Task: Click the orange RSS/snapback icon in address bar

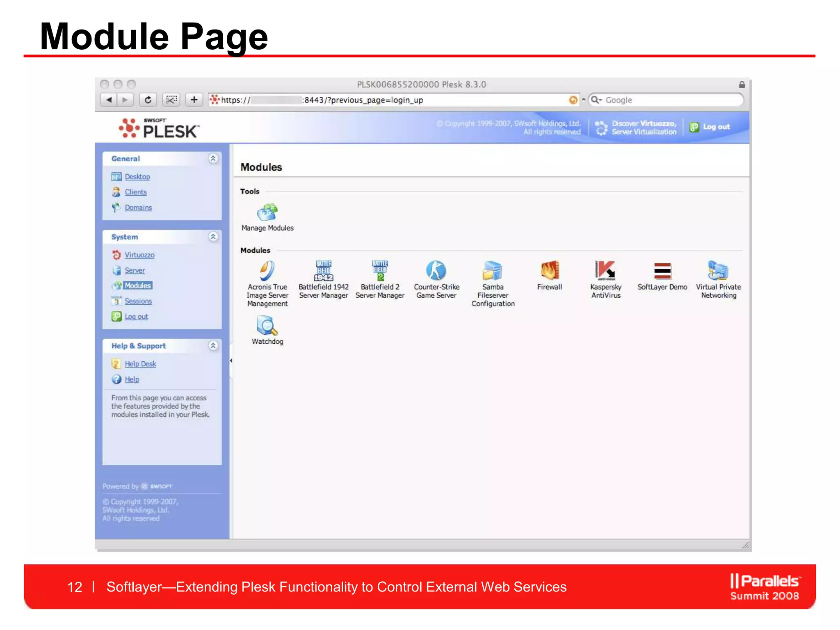Action: [x=573, y=100]
